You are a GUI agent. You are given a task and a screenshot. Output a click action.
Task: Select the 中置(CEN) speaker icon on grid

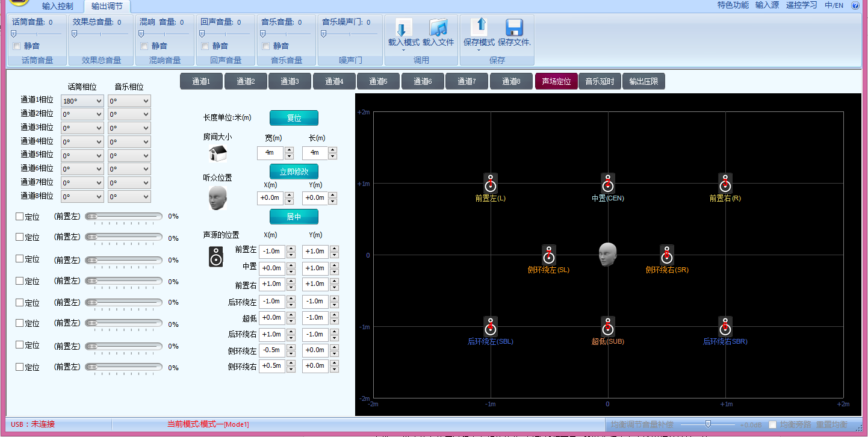pyautogui.click(x=607, y=183)
